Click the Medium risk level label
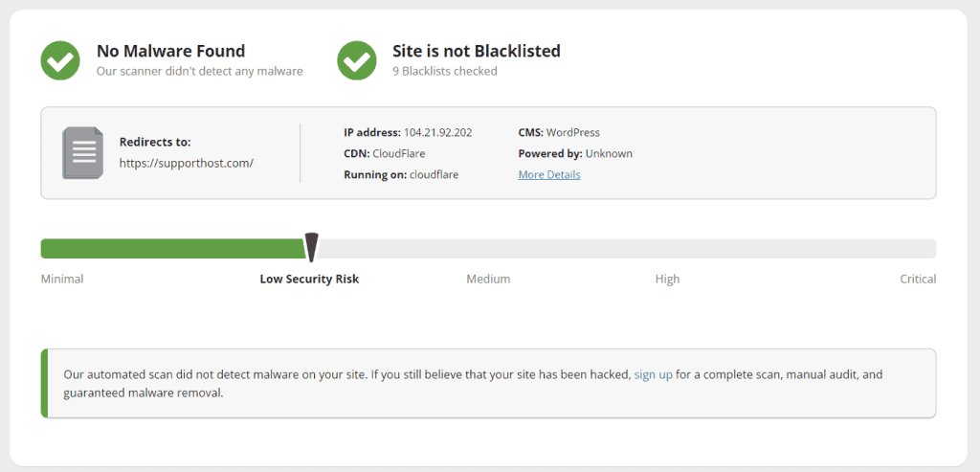980x472 pixels. [x=488, y=279]
